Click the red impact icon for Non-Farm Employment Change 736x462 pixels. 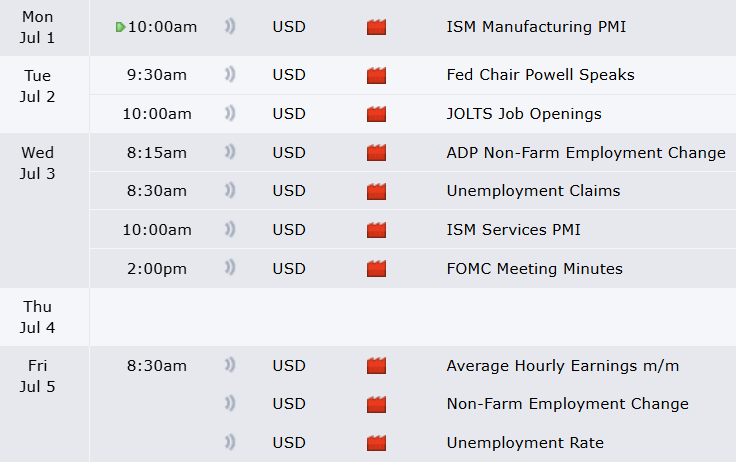click(x=376, y=404)
